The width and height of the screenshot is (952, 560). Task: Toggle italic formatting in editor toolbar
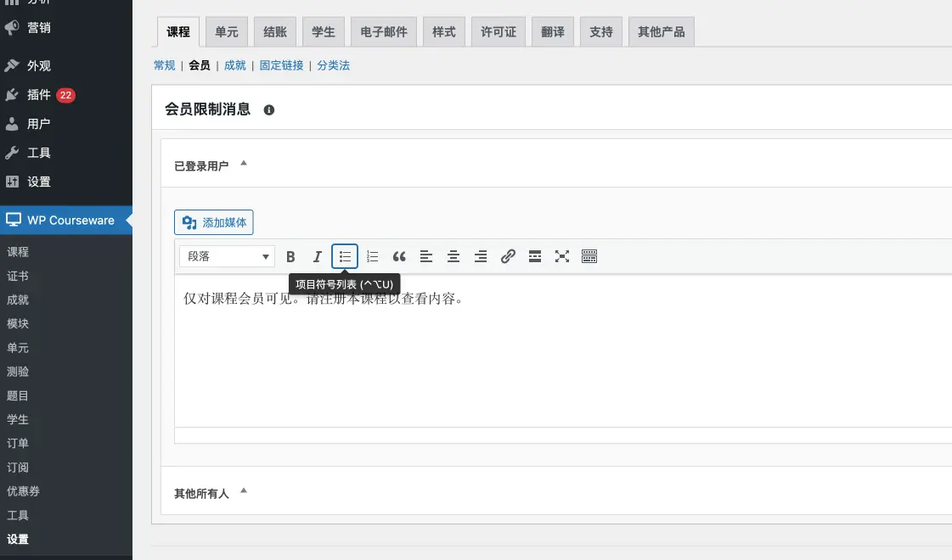click(x=317, y=256)
